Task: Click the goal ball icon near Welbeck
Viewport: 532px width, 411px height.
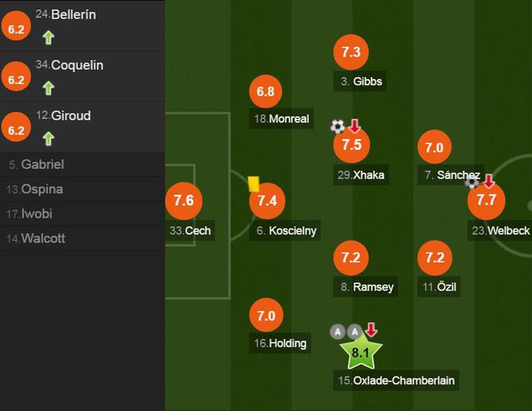Action: coord(471,183)
